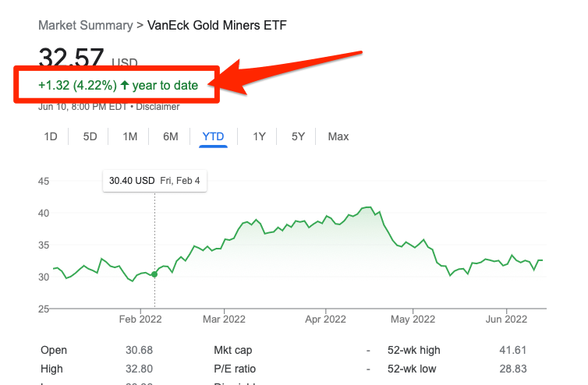Click the YTD tab
588x385 pixels.
[213, 136]
